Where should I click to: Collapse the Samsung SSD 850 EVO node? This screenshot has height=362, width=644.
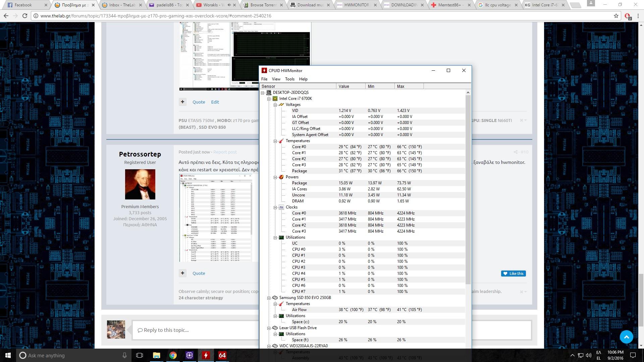click(x=269, y=298)
